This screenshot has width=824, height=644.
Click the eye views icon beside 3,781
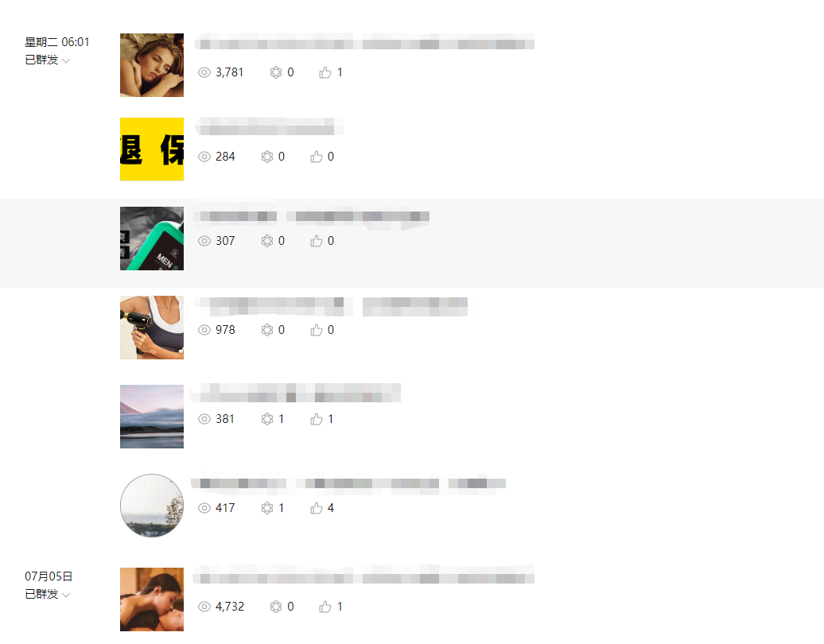tap(204, 72)
